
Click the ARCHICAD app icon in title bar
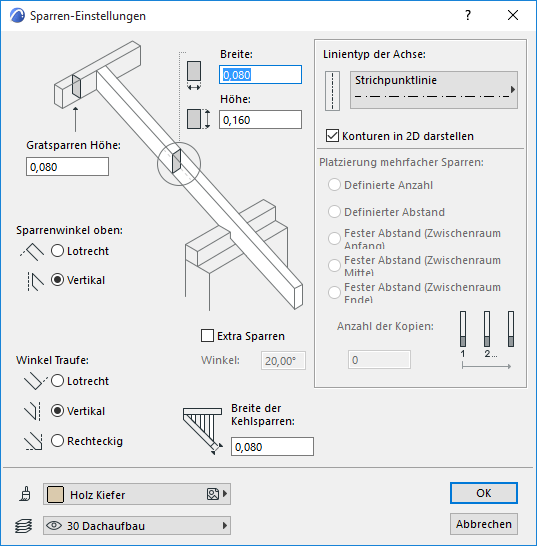(17, 16)
